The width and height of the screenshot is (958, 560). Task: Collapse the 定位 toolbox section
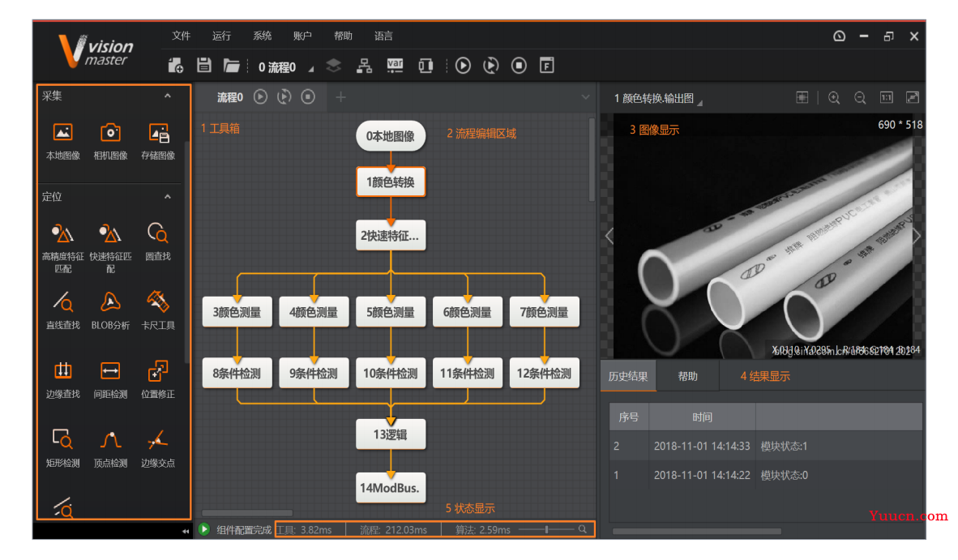coord(168,197)
